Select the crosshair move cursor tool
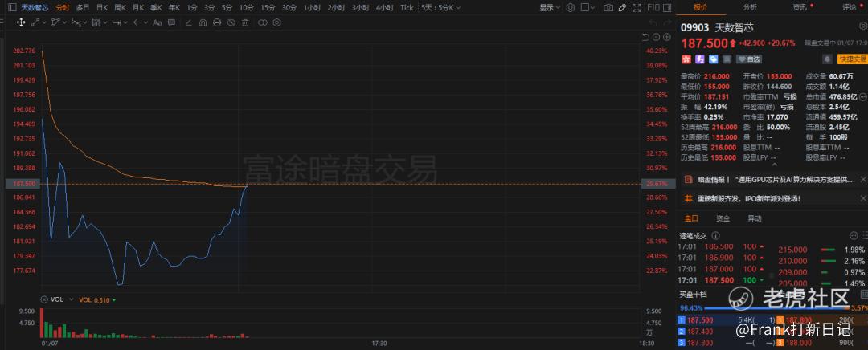Image resolution: width=868 pixels, height=350 pixels. pyautogui.click(x=20, y=22)
